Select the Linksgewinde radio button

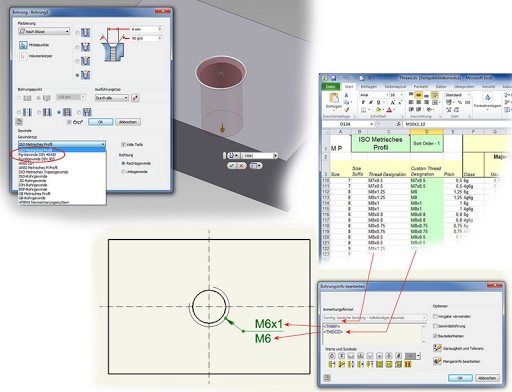123,172
